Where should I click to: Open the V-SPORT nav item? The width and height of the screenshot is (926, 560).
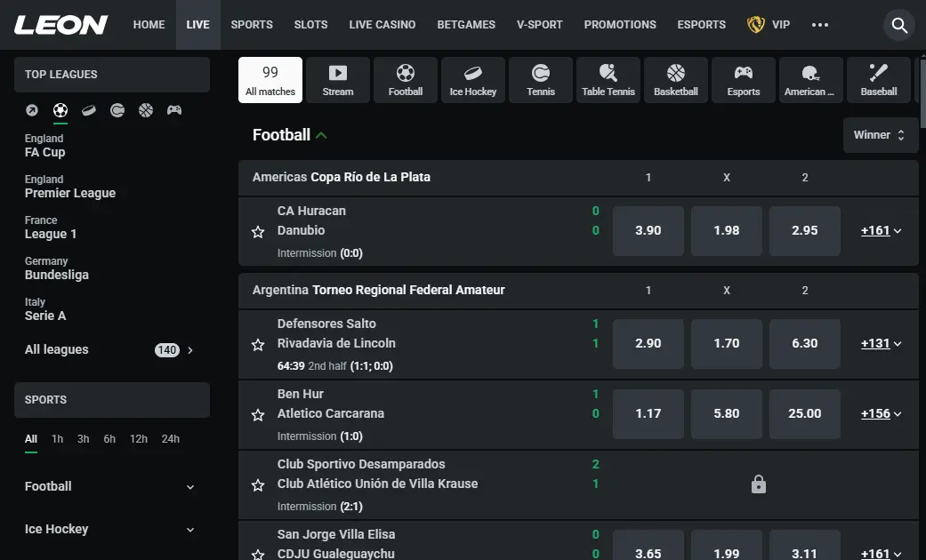pos(539,25)
